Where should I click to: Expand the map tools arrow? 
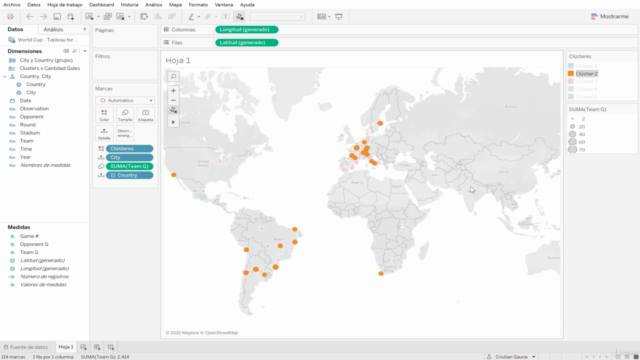173,122
